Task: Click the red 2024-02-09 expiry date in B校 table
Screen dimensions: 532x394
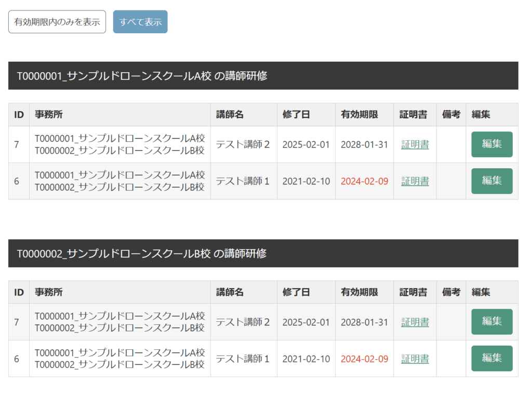Action: coord(364,359)
